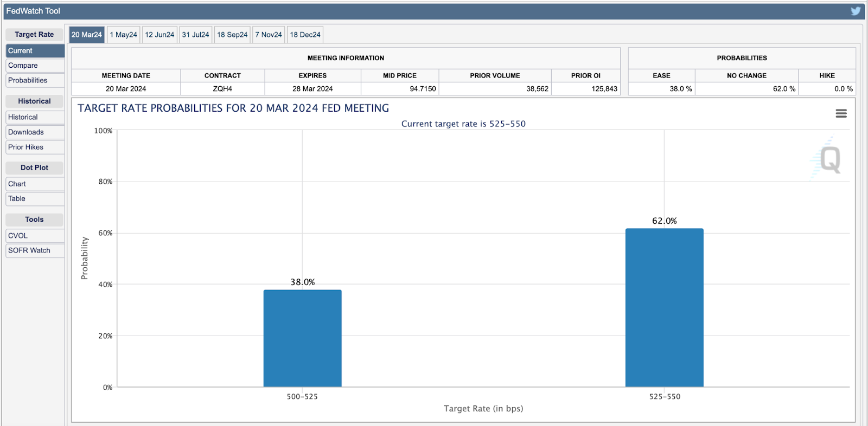Click the 0.0 % hike cell
This screenshot has height=426, width=868.
pos(827,89)
